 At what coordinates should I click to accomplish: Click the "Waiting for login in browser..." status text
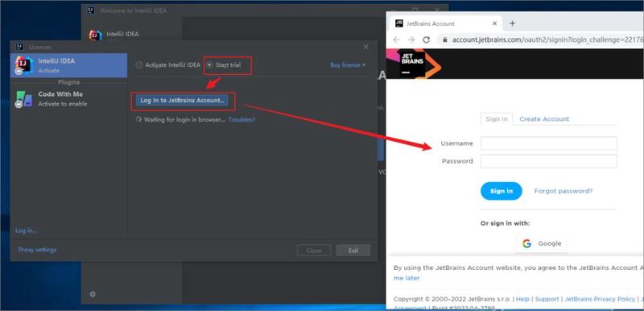(184, 119)
